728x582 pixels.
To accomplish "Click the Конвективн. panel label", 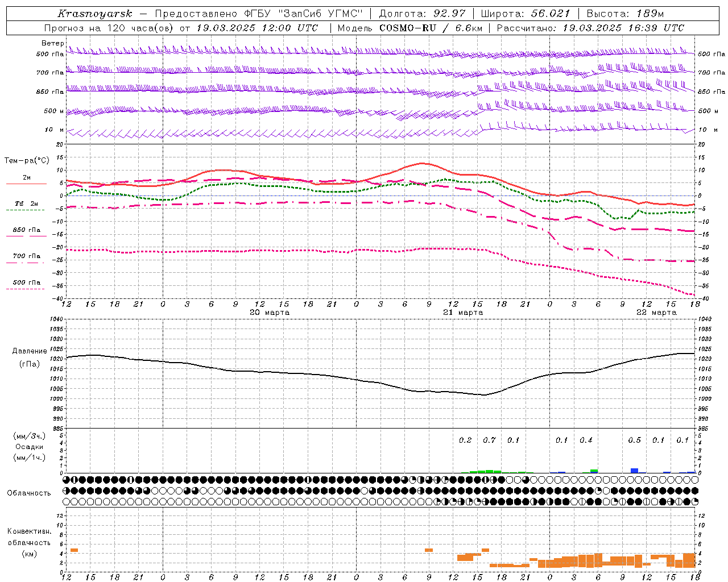I will point(29,531).
